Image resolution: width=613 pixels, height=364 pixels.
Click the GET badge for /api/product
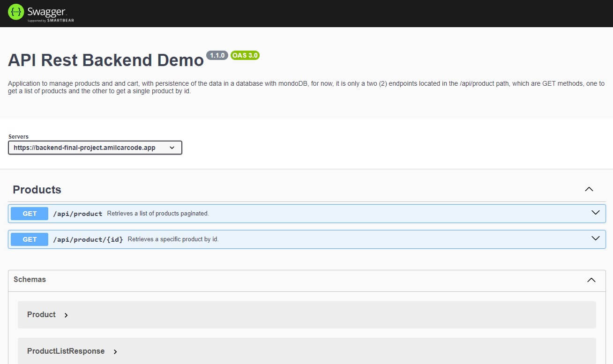(x=30, y=214)
